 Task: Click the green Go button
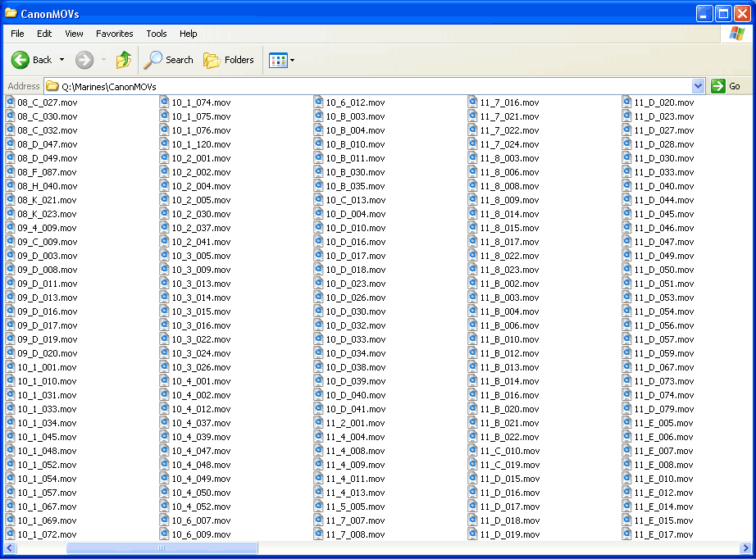726,86
